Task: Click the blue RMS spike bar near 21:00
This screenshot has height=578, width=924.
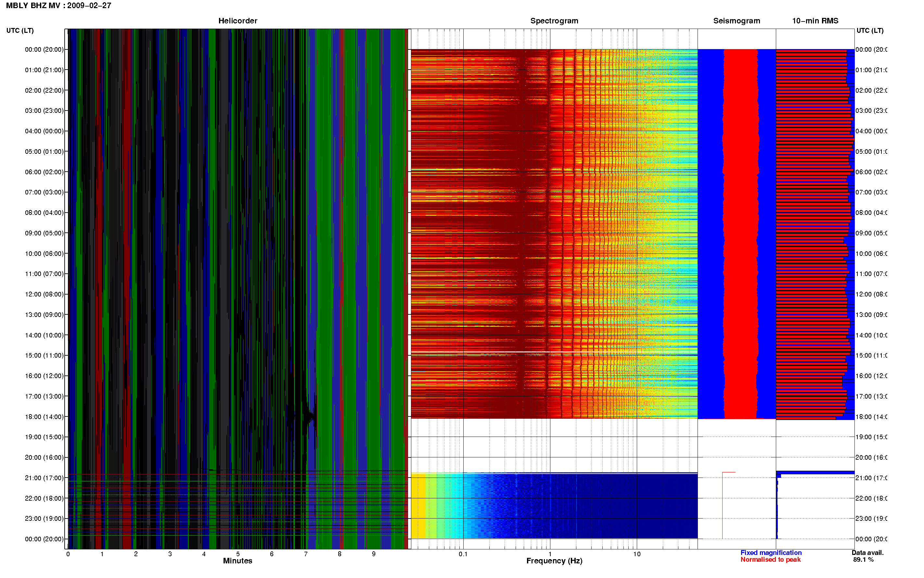Action: point(815,472)
